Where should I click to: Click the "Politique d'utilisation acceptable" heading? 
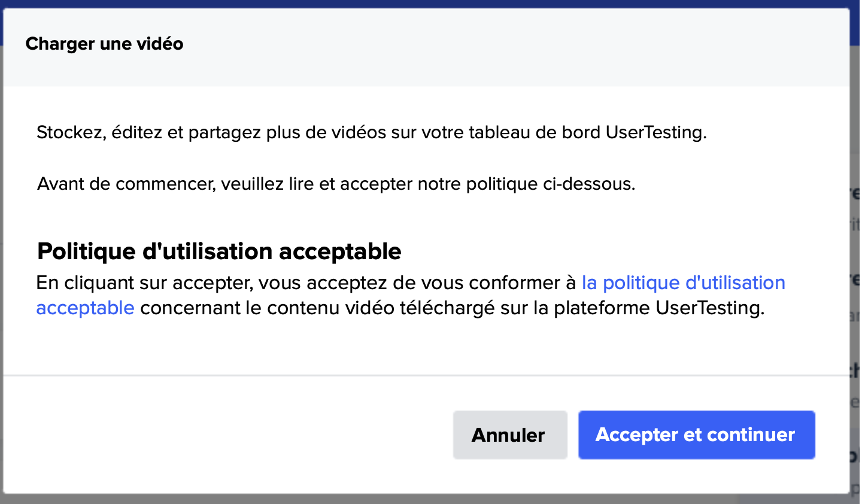(219, 251)
